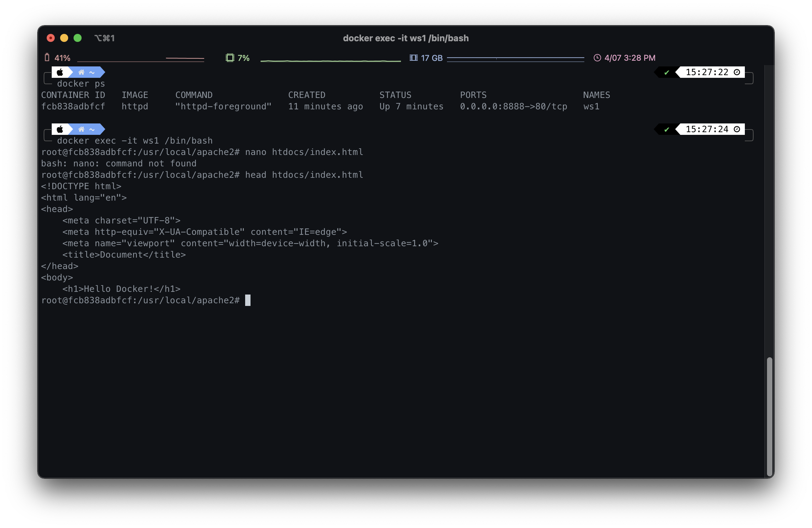Click the green fullscreen window button

point(78,38)
